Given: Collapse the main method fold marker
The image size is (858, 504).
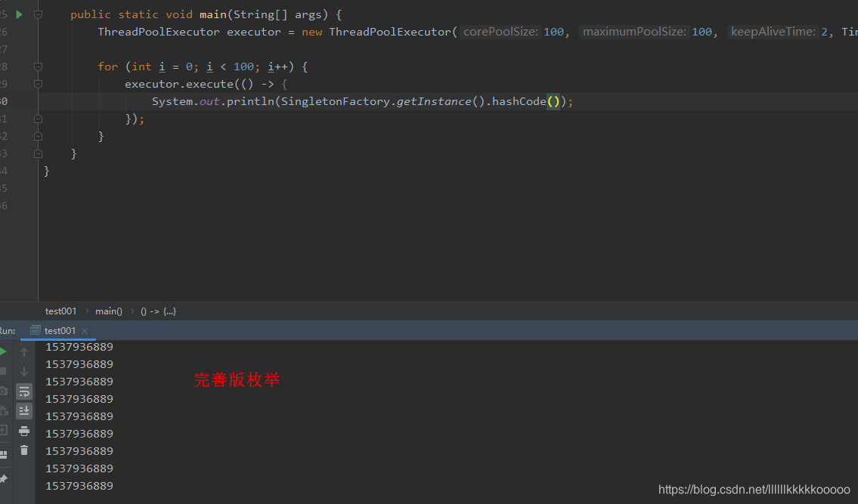Looking at the screenshot, I should click(x=39, y=15).
